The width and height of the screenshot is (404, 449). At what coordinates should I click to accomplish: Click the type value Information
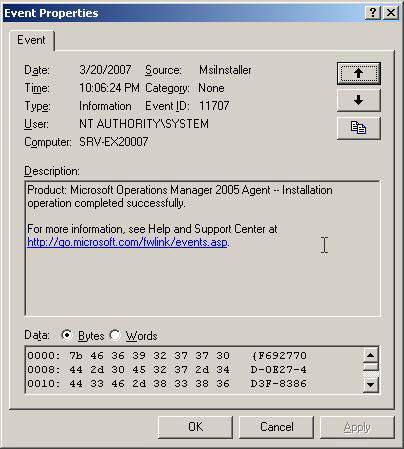click(105, 106)
